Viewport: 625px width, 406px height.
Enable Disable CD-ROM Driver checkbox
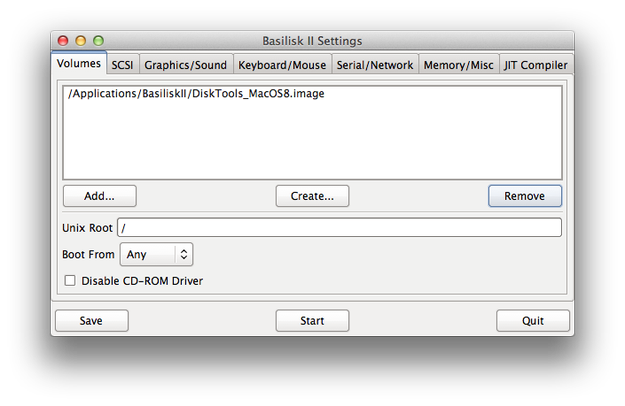point(70,280)
